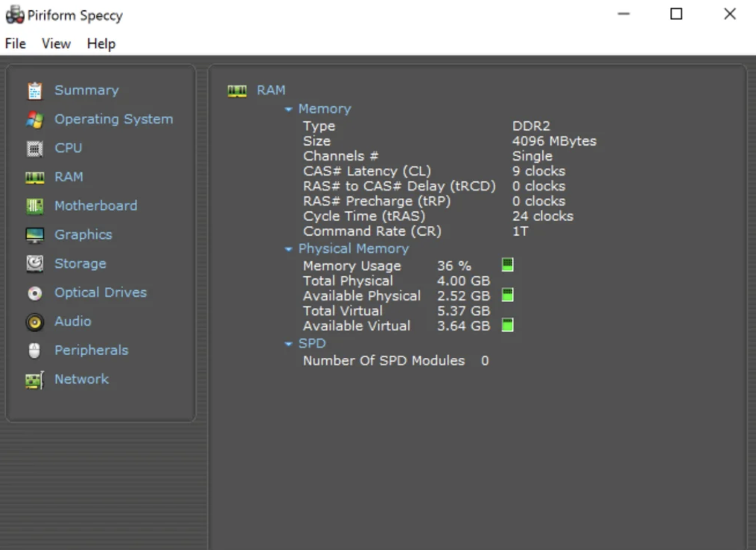Click the 2.52 GB available physical value
The image size is (756, 550).
[x=463, y=296]
